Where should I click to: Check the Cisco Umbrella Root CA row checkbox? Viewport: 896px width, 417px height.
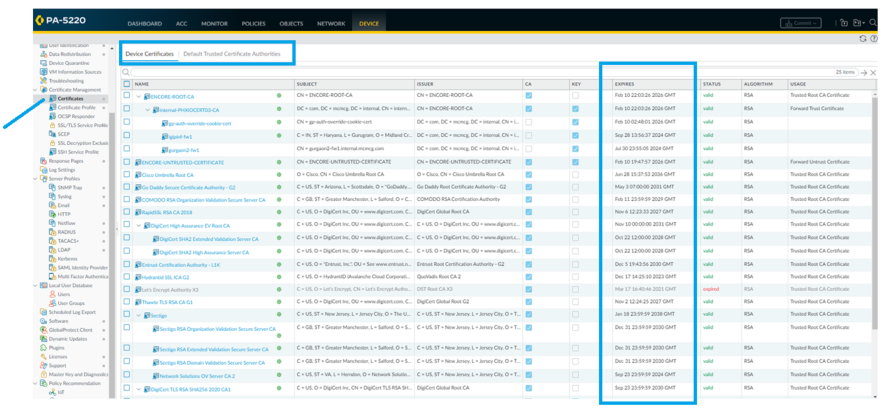tap(127, 174)
